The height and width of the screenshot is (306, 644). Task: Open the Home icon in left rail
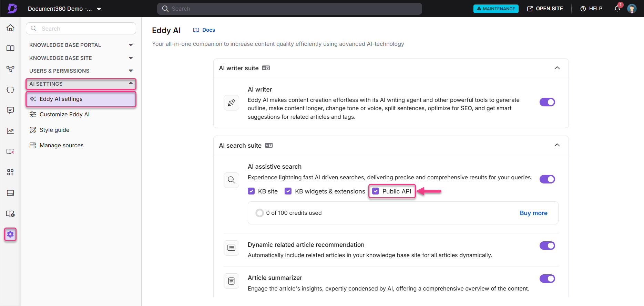pos(10,28)
